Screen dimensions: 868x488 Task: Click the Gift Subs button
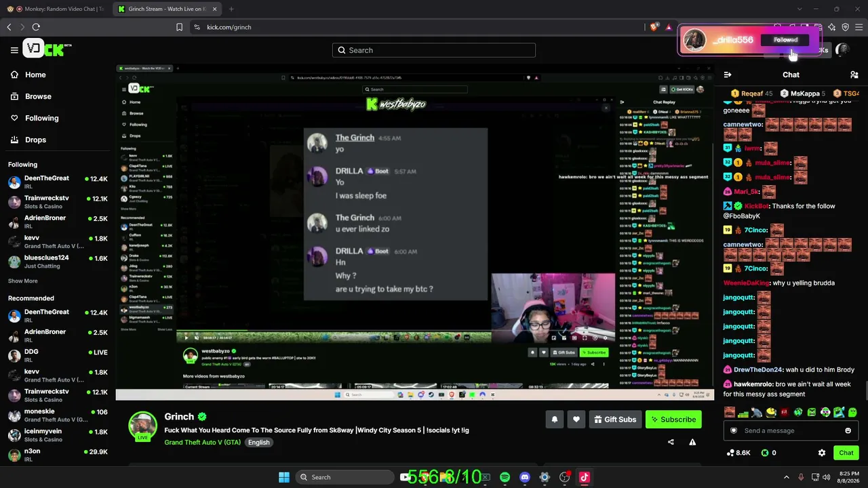(x=615, y=420)
